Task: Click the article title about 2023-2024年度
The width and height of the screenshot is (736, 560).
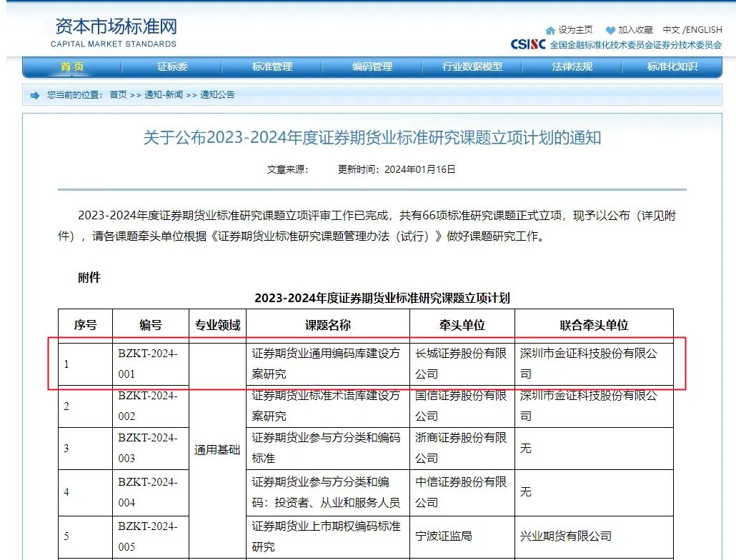Action: [372, 137]
